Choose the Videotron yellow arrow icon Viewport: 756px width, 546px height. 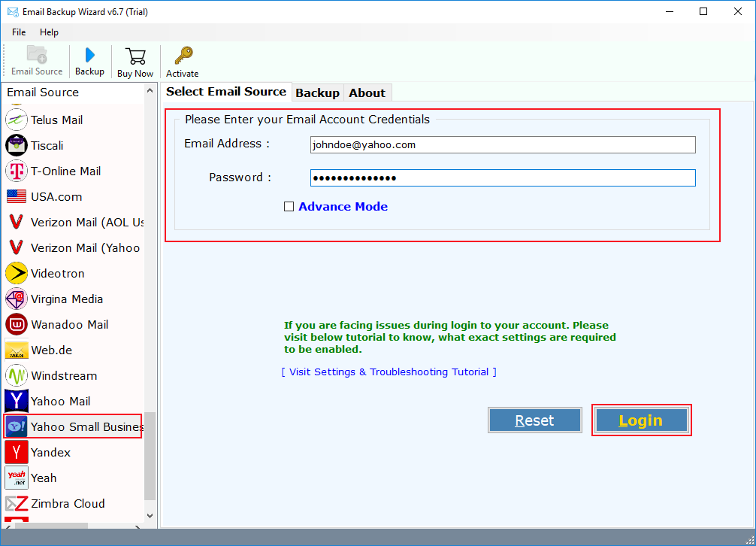pos(17,273)
